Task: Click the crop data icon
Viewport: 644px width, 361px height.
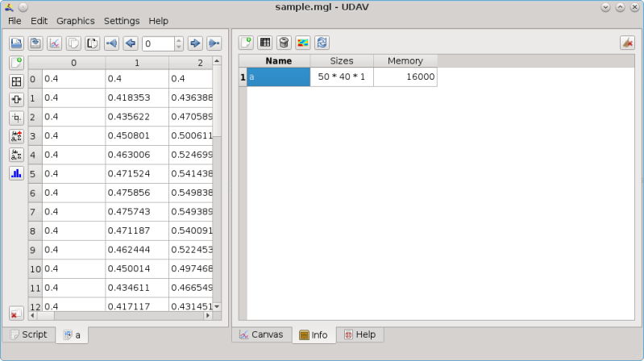Action: [16, 118]
